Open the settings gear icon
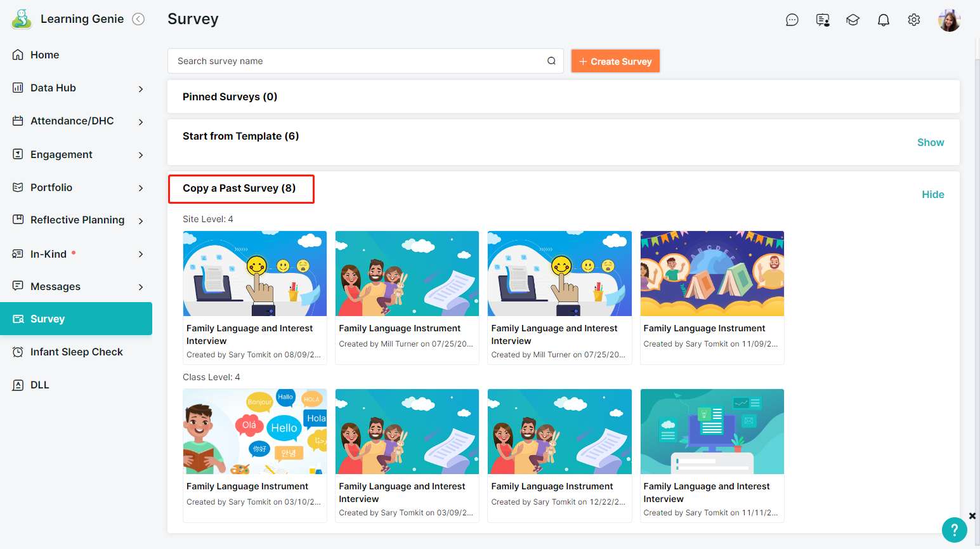Screen dimensions: 980x549 click(x=913, y=20)
